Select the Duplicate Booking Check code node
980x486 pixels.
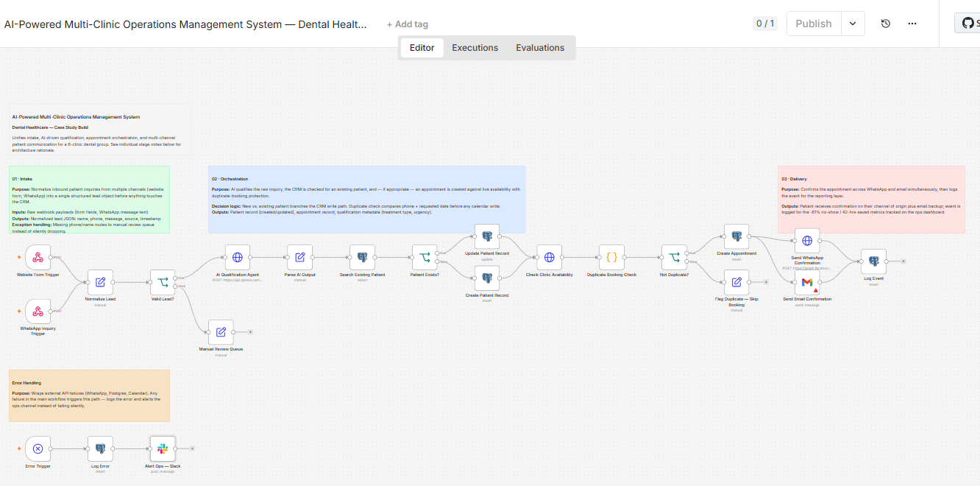(x=611, y=258)
